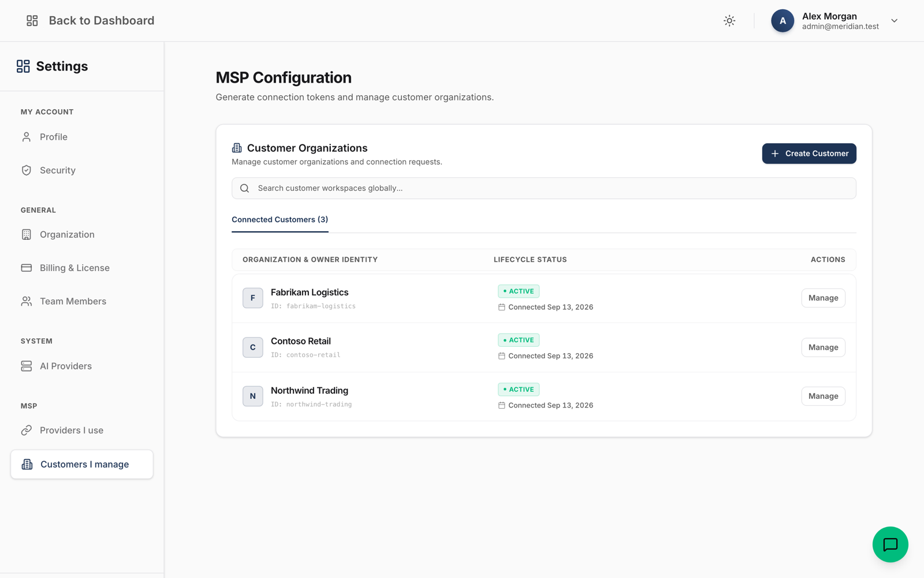Click the Team Members people icon
Screen dimensions: 924x578
coord(27,302)
